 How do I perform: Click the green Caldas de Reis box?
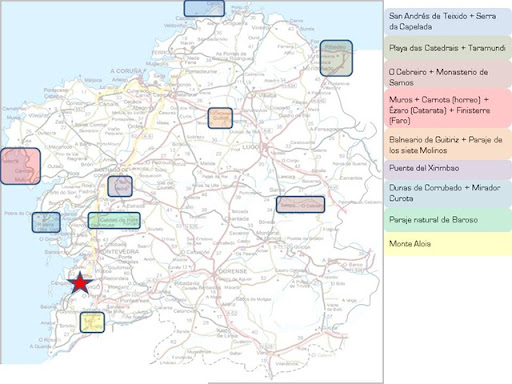[114, 220]
